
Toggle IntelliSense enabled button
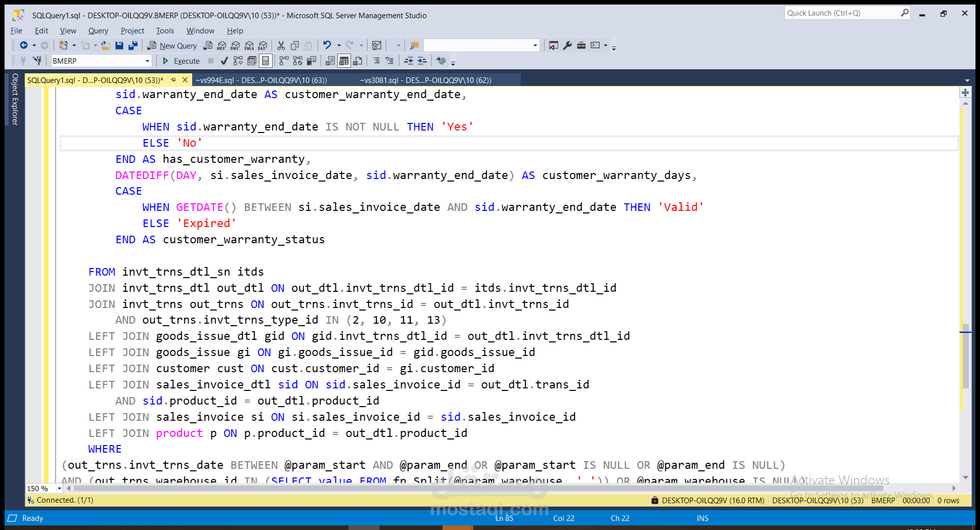tap(265, 61)
